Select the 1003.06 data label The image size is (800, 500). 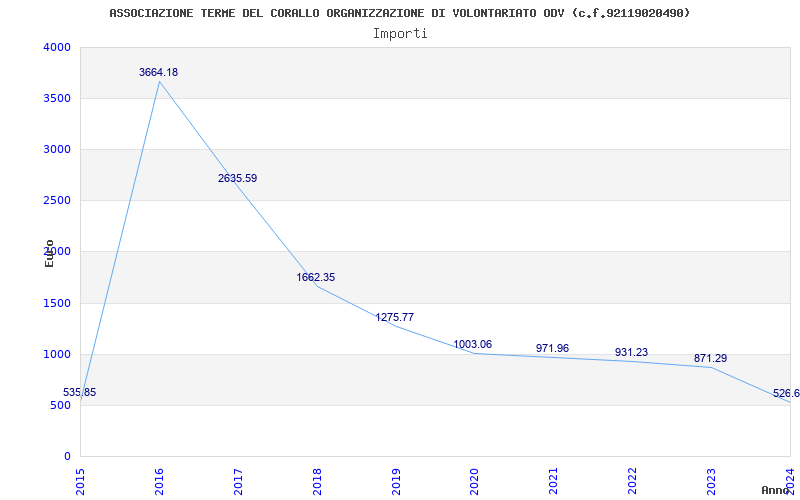click(472, 344)
